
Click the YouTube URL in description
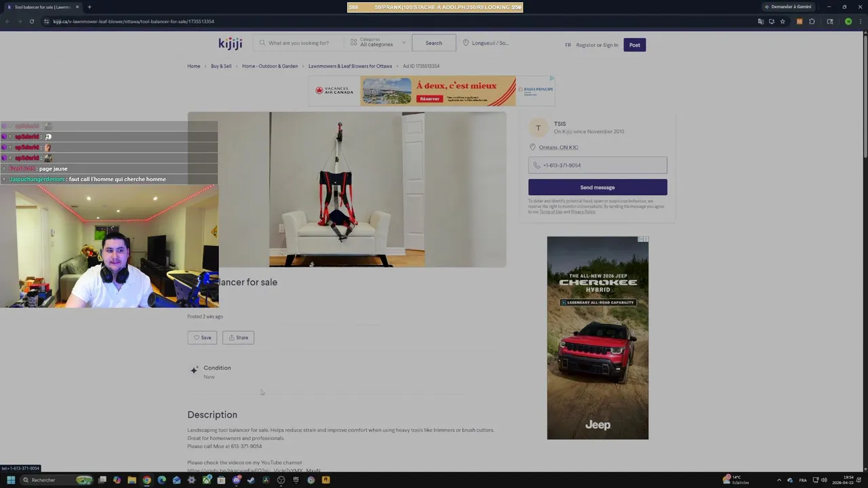click(x=254, y=470)
